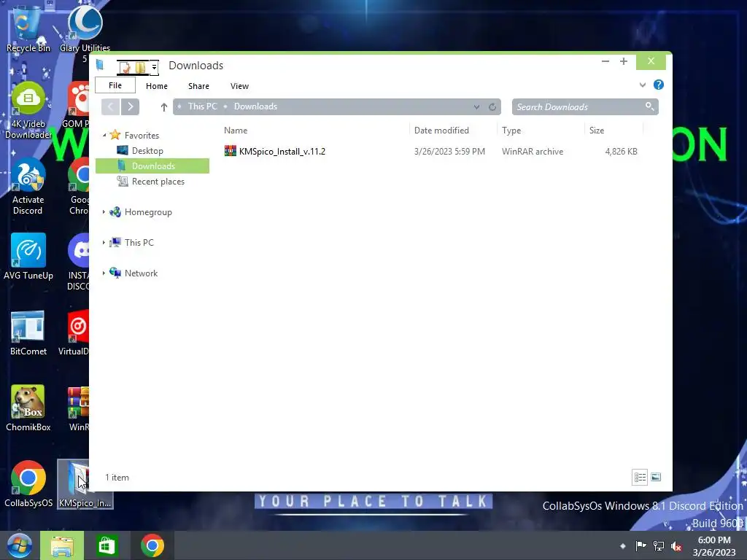The height and width of the screenshot is (560, 747).
Task: Open Explorer Help
Action: point(659,85)
